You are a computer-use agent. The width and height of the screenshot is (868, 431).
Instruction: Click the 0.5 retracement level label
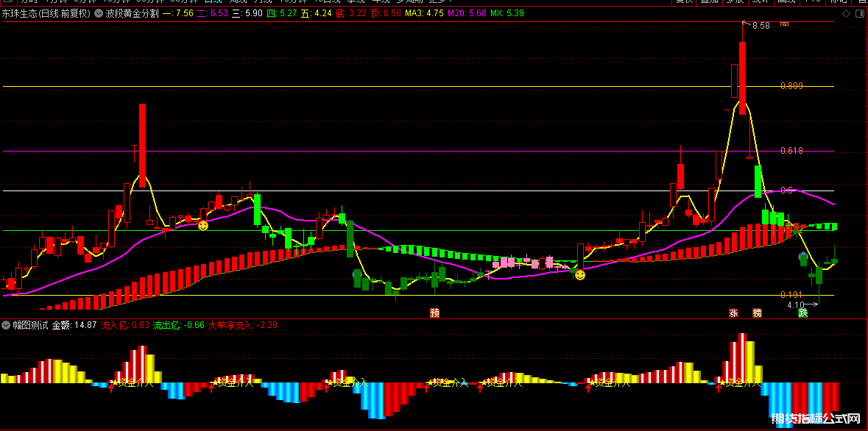786,190
